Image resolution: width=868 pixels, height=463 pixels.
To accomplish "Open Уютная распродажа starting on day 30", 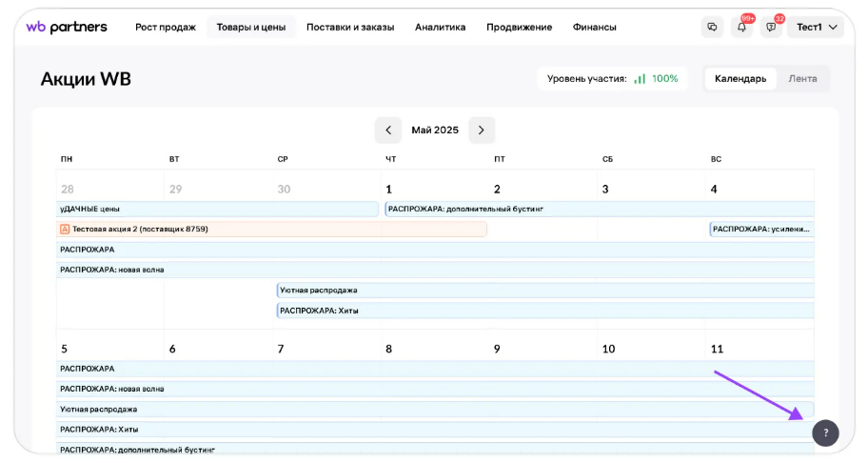I will [x=545, y=291].
